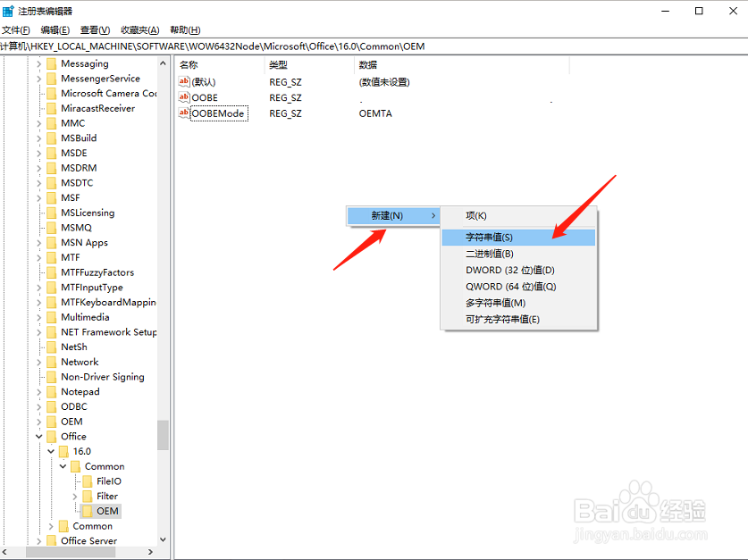Click the registry path address bar
The width and height of the screenshot is (748, 560).
pos(268,45)
